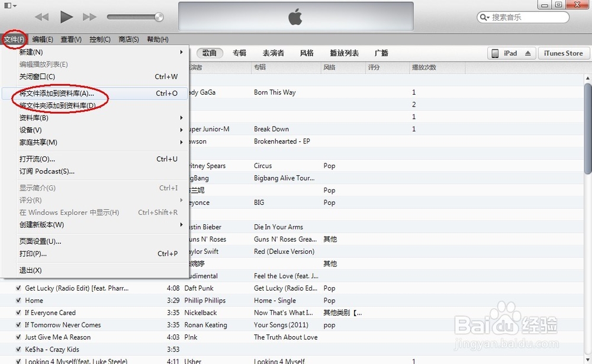Choose 打印(P)... menu item
The image size is (592, 364).
94,253
